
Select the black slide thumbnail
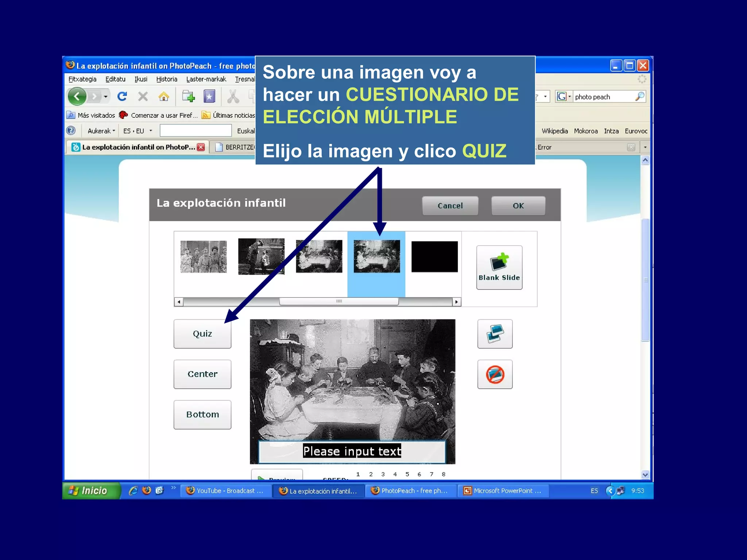[x=434, y=257]
